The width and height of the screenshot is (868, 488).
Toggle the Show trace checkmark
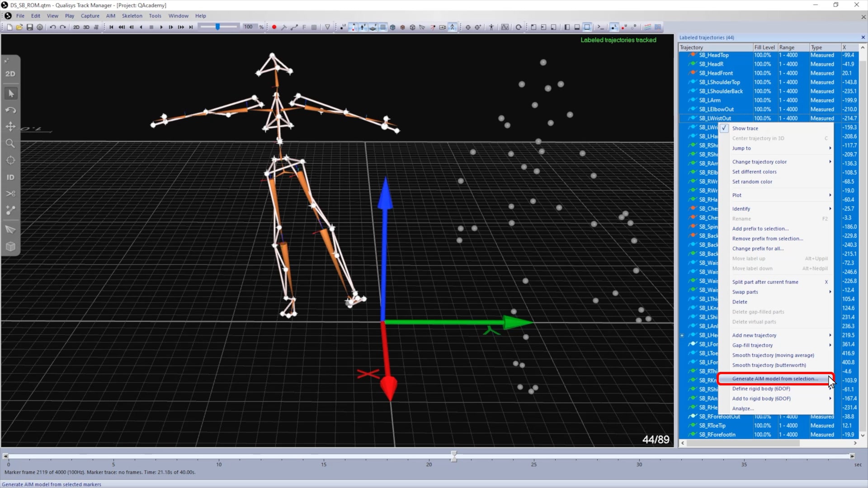(724, 128)
